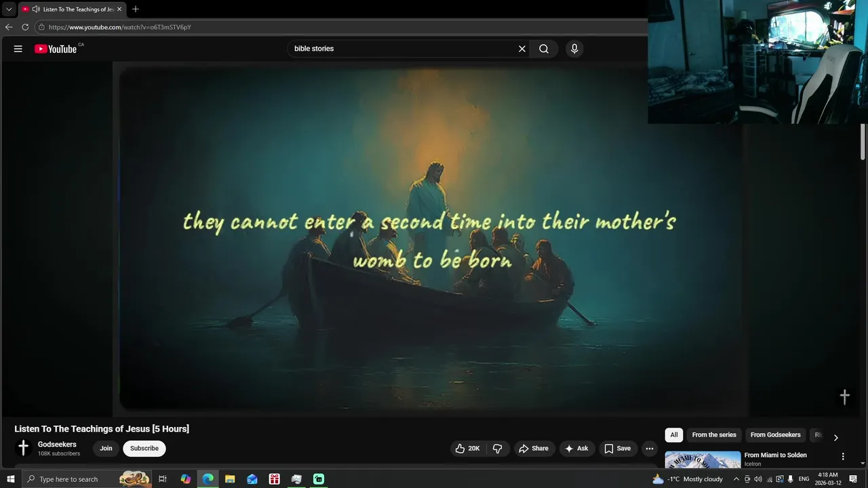
Task: Click the video player to pause
Action: click(430, 239)
